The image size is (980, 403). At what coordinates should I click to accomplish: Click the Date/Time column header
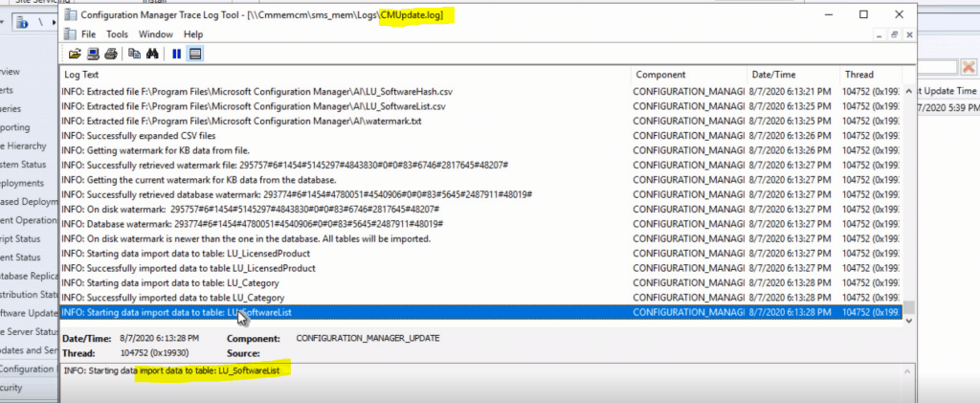click(x=791, y=75)
